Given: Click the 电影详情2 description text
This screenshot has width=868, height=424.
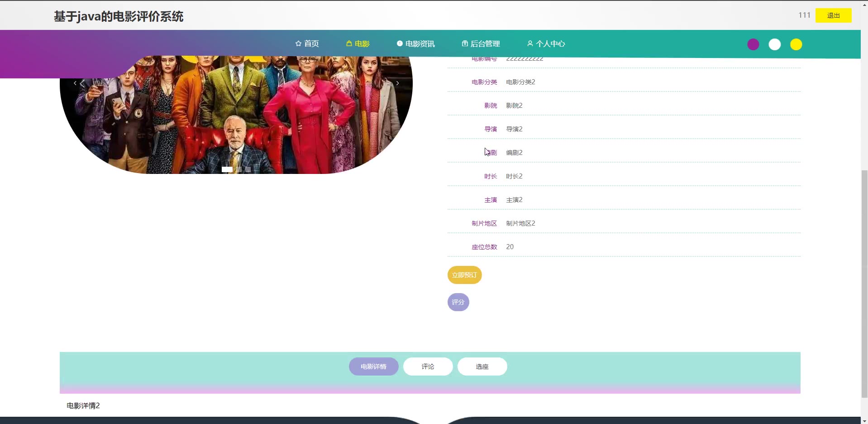Looking at the screenshot, I should [83, 405].
